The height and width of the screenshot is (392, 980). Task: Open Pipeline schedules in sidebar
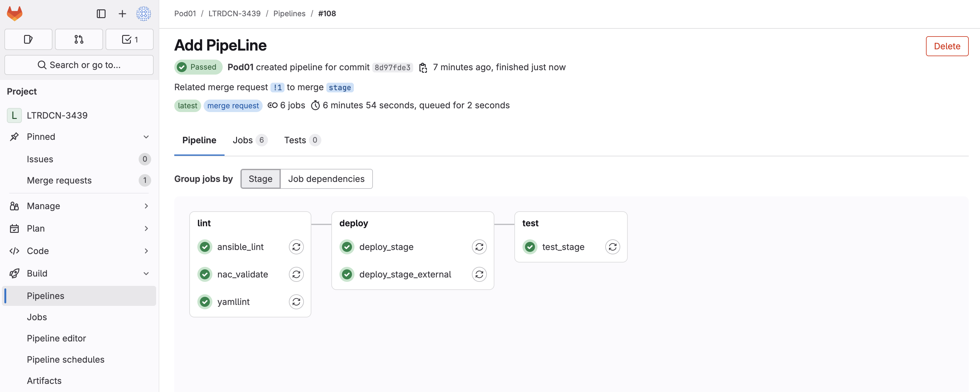pos(79,360)
